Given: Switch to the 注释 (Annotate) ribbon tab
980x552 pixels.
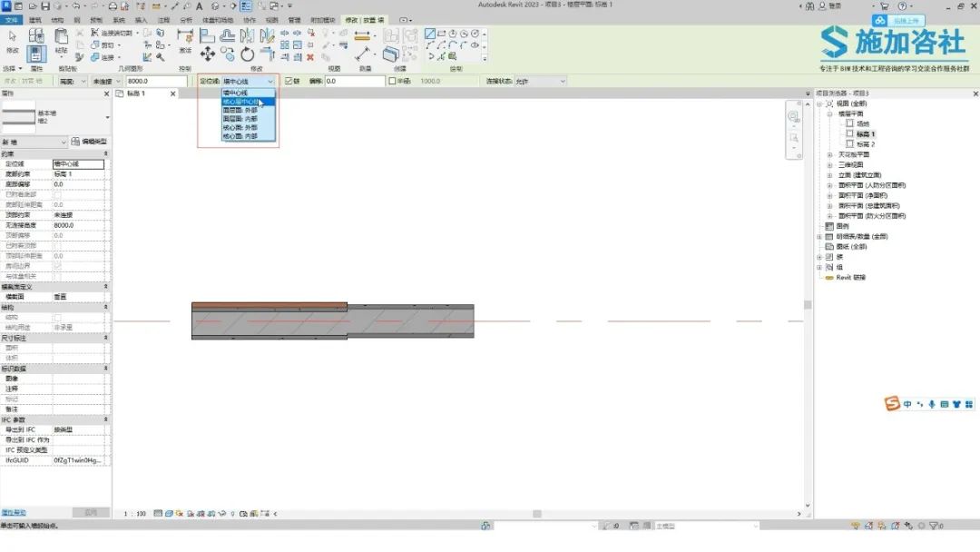Looking at the screenshot, I should (x=163, y=21).
